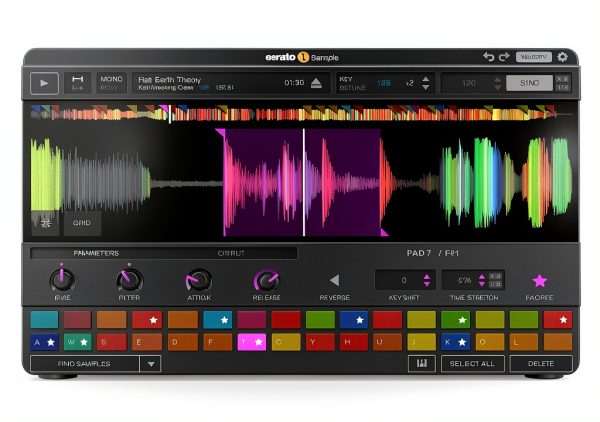
Task: Click the Find Samples button
Action: [85, 364]
